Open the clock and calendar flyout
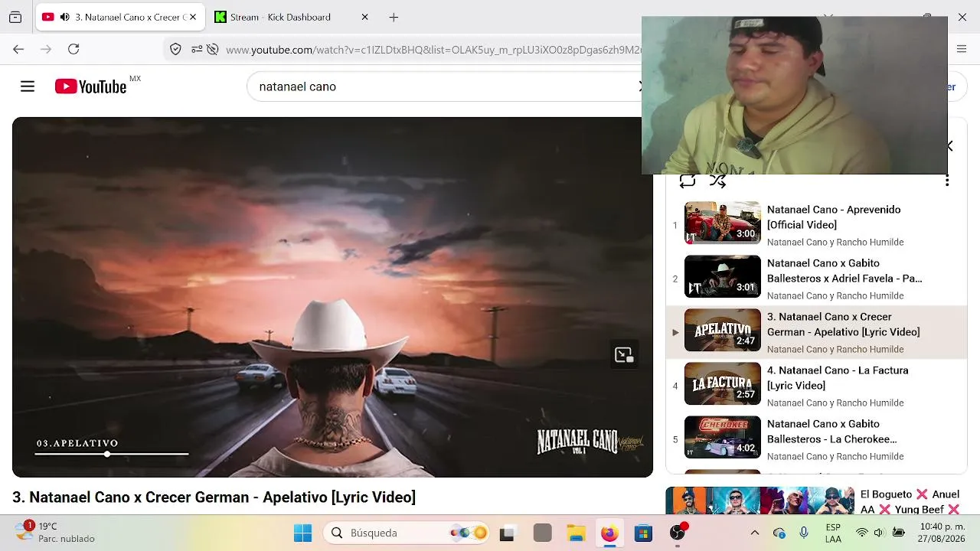This screenshot has width=980, height=551. (x=942, y=533)
